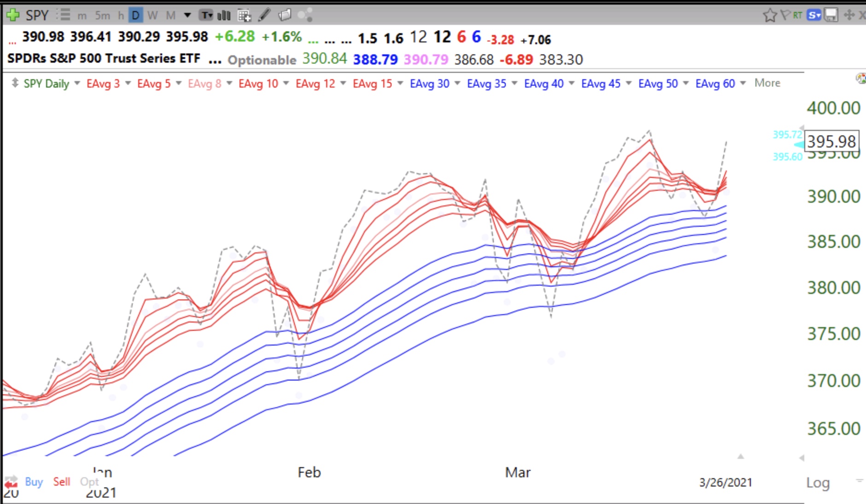Click the EAvg 40 indicator label
Viewport: 866px width, 504px height.
coord(544,83)
